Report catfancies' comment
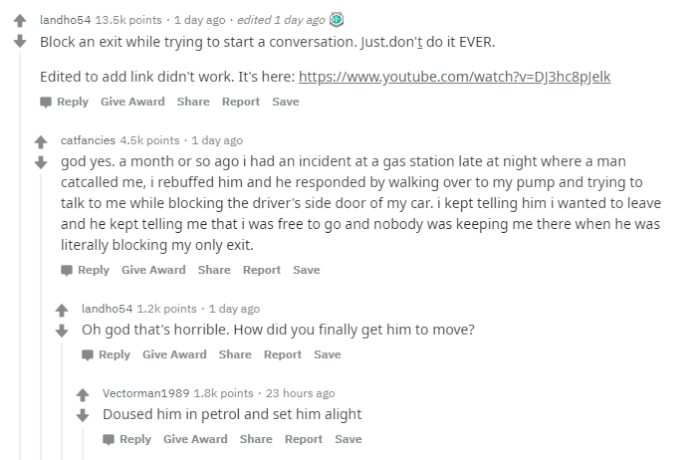This screenshot has height=460, width=700. pos(263,270)
